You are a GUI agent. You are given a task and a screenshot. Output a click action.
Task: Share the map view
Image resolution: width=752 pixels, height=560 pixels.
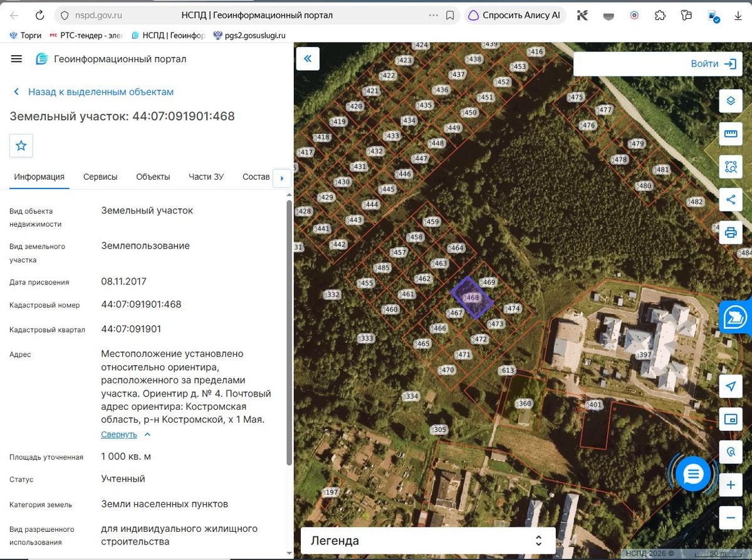point(730,199)
